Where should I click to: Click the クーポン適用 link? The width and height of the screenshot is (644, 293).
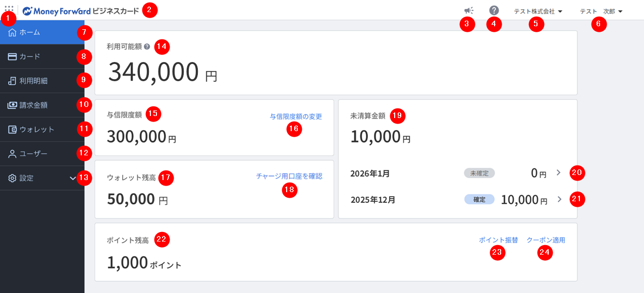[546, 240]
